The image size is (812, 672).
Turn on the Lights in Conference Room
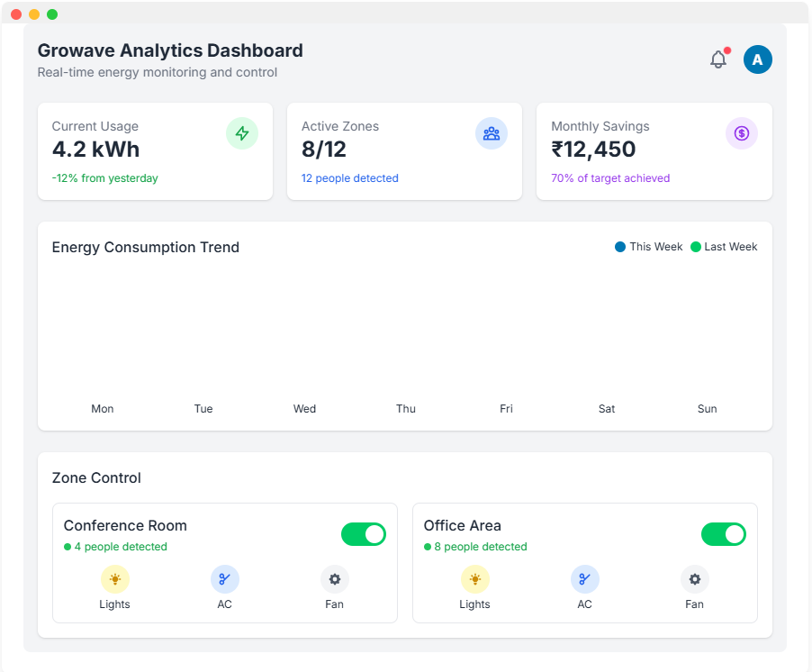click(x=114, y=579)
